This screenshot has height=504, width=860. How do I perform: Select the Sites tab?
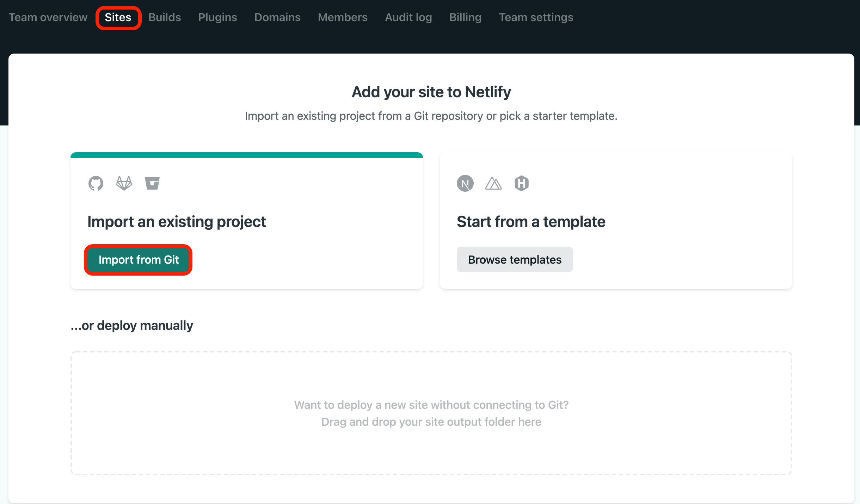118,17
